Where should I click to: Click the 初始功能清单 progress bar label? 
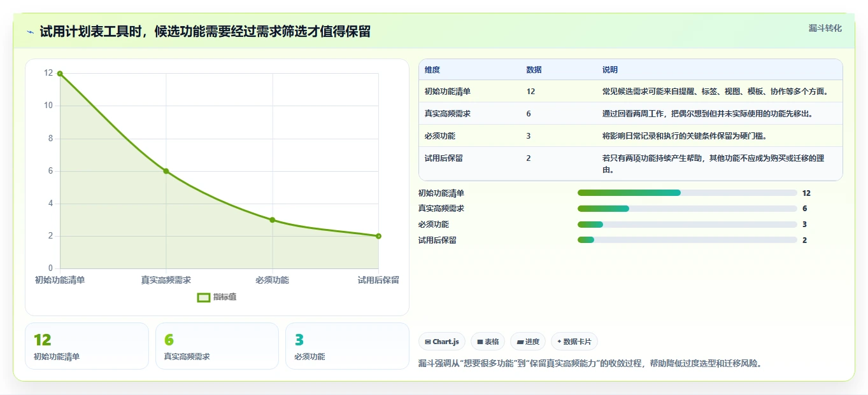point(441,193)
